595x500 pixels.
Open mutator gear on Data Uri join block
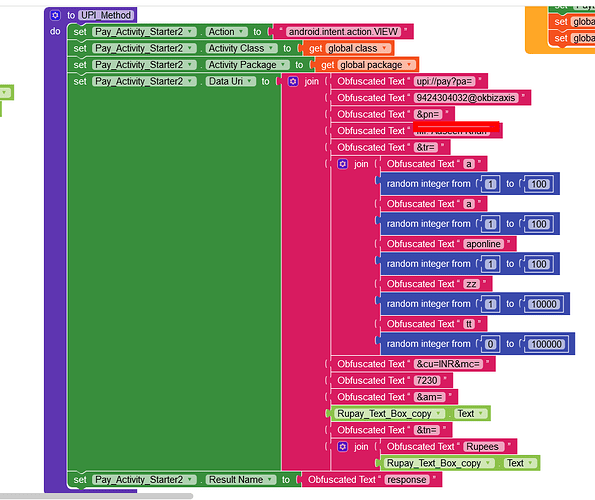tap(293, 82)
